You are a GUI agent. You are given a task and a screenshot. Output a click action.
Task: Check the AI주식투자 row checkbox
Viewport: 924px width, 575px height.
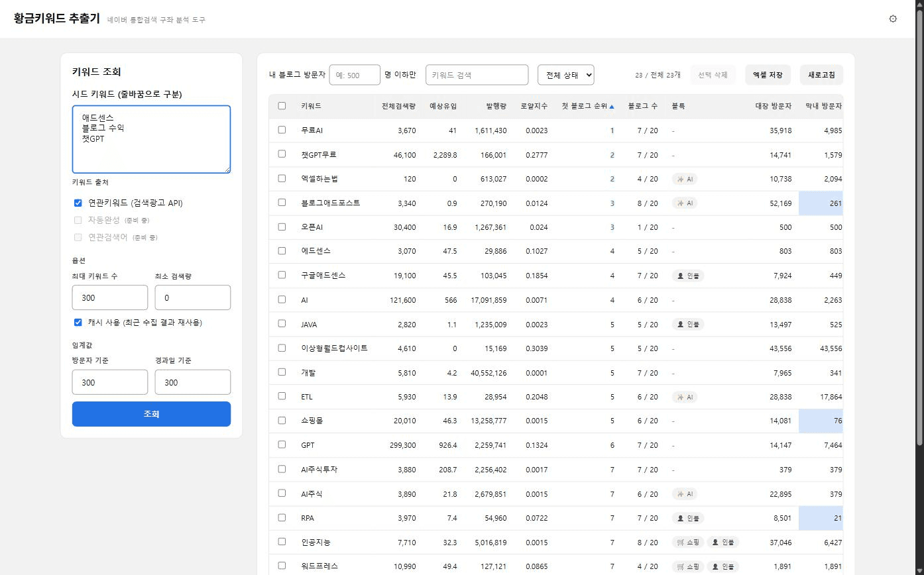pos(282,469)
